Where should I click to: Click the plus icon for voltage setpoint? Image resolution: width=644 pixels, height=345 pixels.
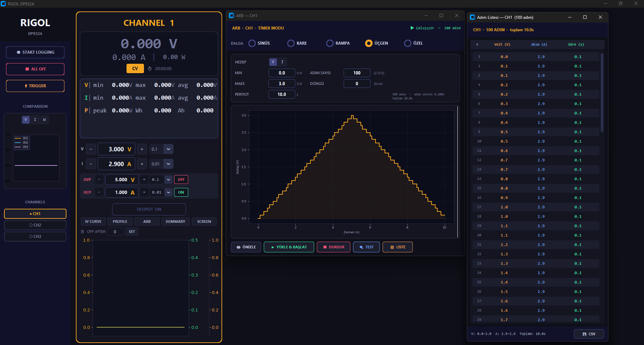[x=142, y=149]
